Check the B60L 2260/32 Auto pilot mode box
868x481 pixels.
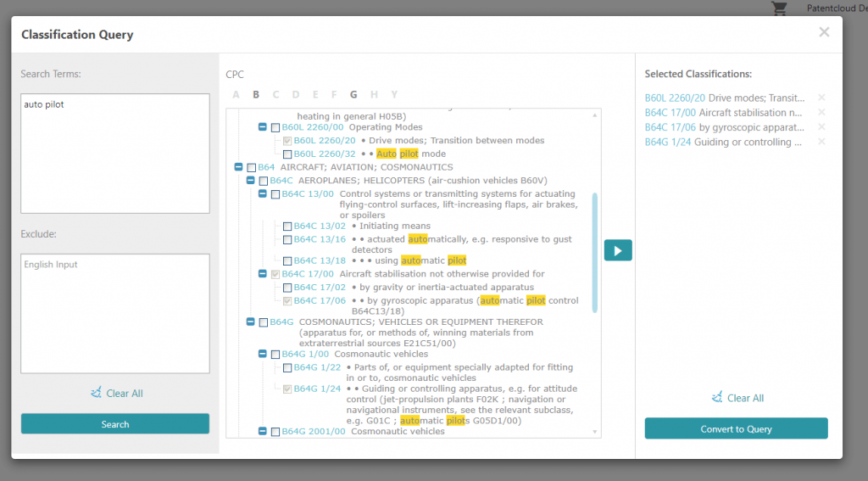click(x=287, y=154)
